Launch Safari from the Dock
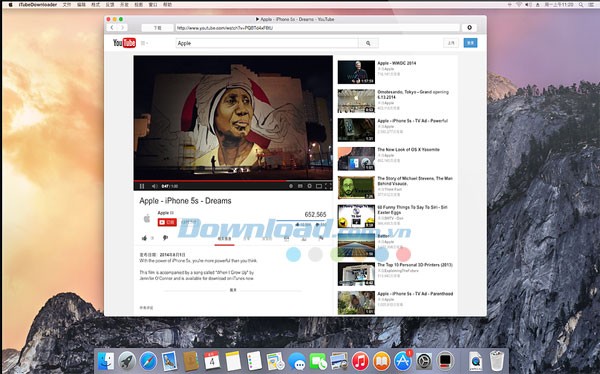This screenshot has width=600, height=374. (148, 361)
